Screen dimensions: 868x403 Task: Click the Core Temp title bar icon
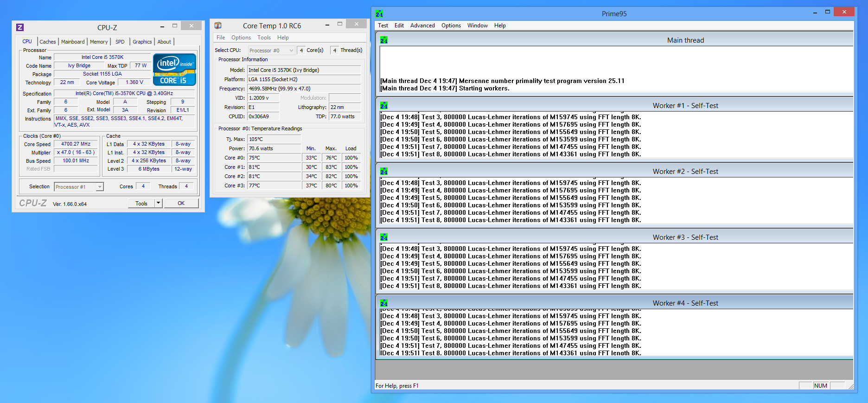coord(218,26)
